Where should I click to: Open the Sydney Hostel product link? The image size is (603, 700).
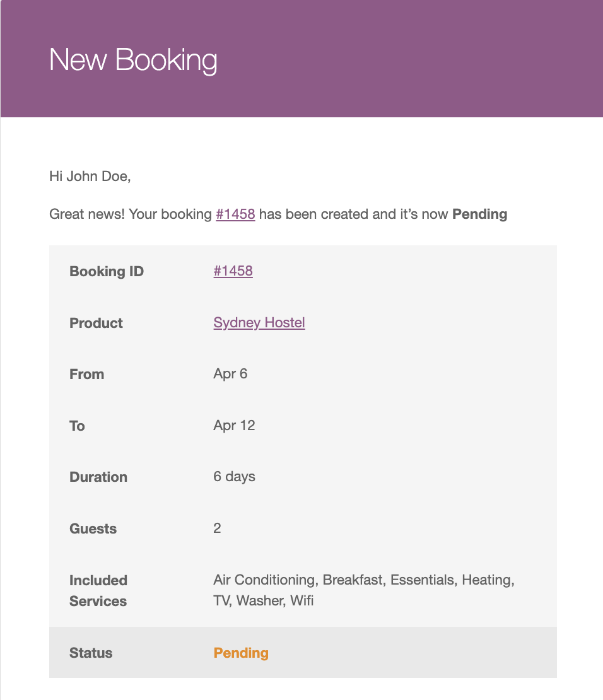(259, 323)
